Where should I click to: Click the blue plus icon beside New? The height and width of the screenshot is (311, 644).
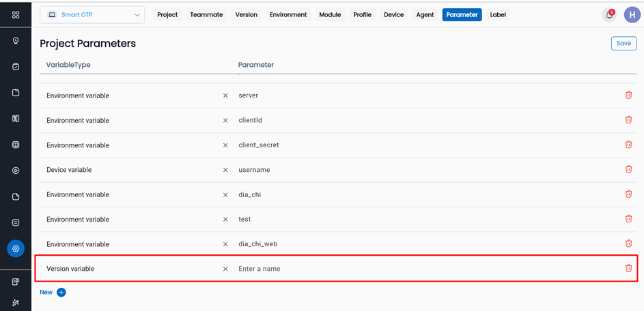pos(61,293)
